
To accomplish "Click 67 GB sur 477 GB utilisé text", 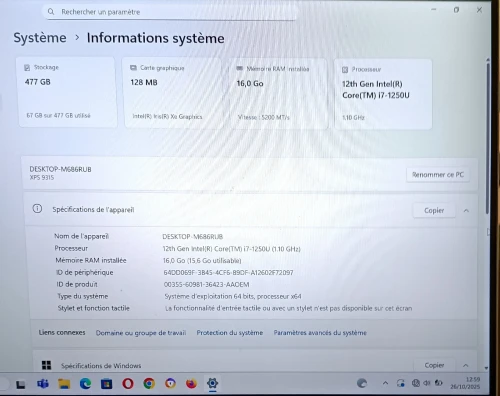I will (58, 116).
